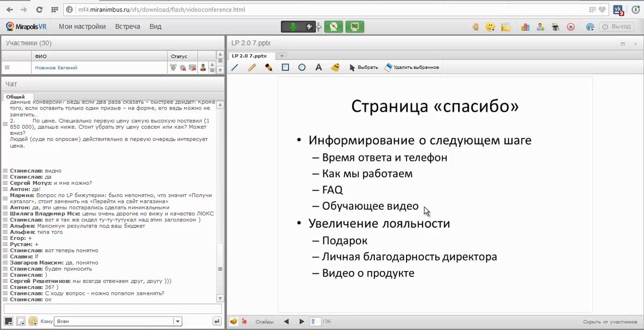Raise hand with the hand icon

pyautogui.click(x=475, y=27)
